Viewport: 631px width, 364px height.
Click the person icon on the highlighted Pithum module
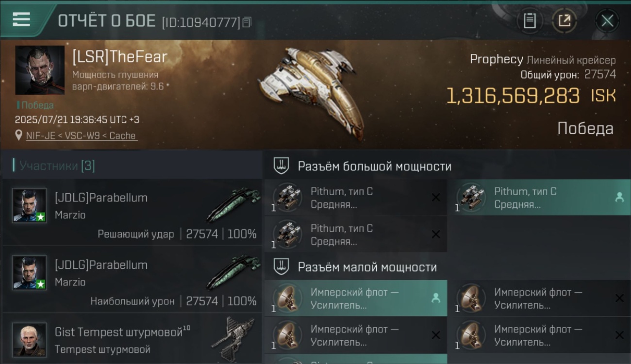pyautogui.click(x=619, y=197)
